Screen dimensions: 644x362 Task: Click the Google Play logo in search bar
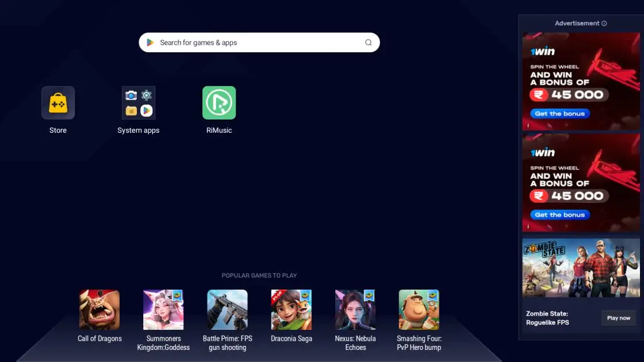click(150, 43)
